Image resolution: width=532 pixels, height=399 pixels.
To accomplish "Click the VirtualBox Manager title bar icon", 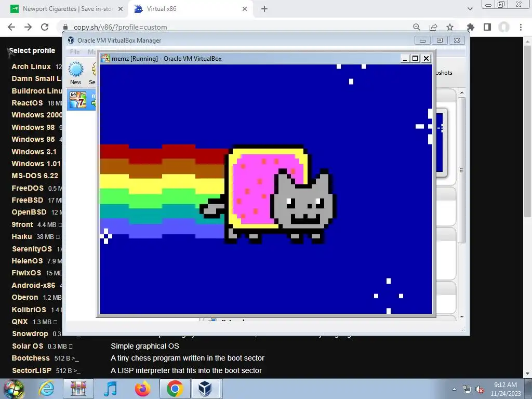I will pos(71,41).
